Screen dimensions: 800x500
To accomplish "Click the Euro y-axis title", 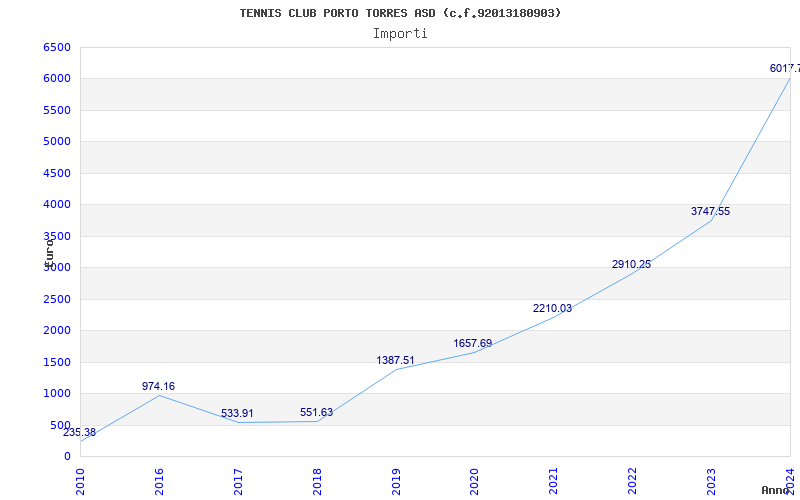I will (49, 253).
